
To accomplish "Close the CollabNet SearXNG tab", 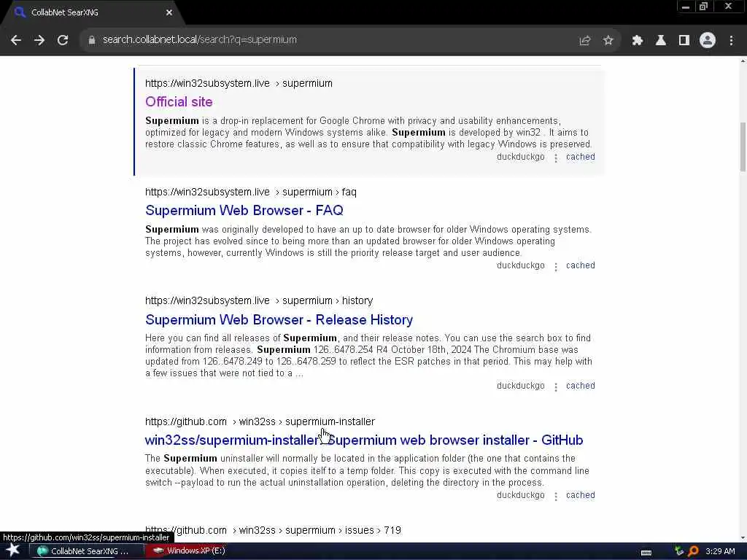I will click(169, 12).
